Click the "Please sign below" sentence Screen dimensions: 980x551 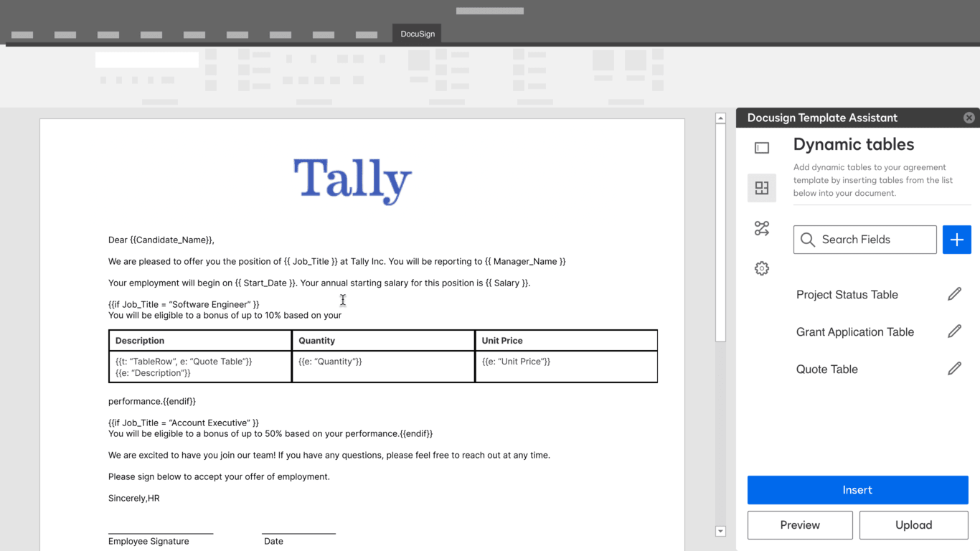219,477
